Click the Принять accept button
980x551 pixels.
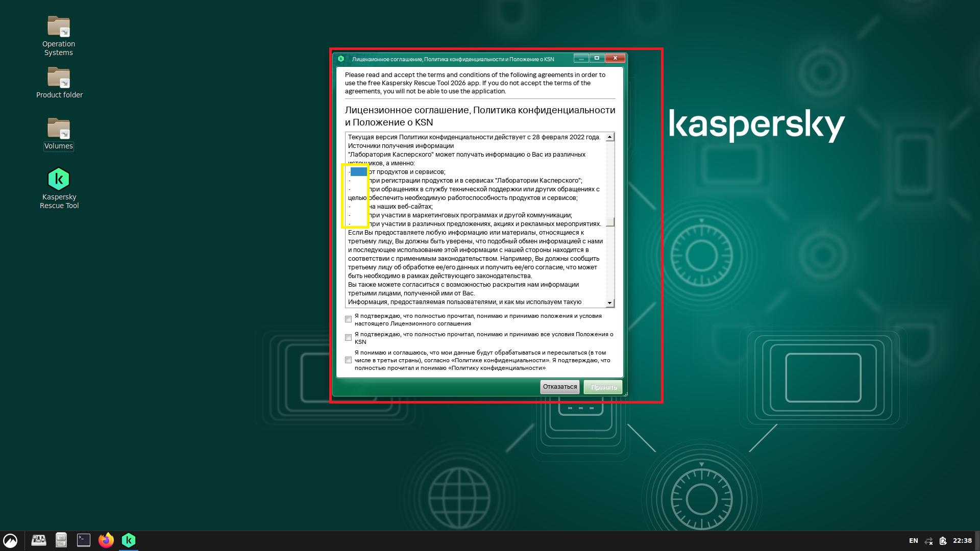pyautogui.click(x=603, y=387)
